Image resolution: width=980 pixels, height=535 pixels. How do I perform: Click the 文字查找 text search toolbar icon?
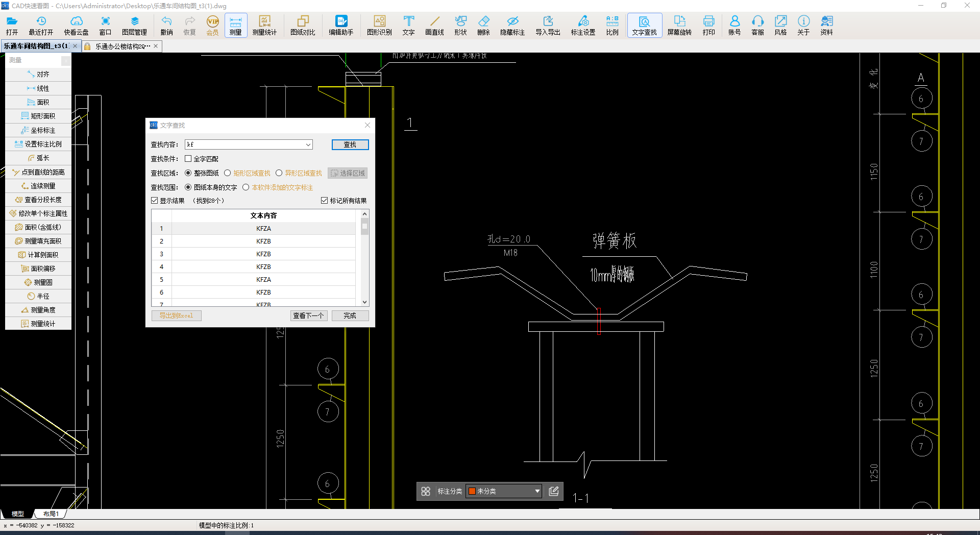pyautogui.click(x=644, y=25)
